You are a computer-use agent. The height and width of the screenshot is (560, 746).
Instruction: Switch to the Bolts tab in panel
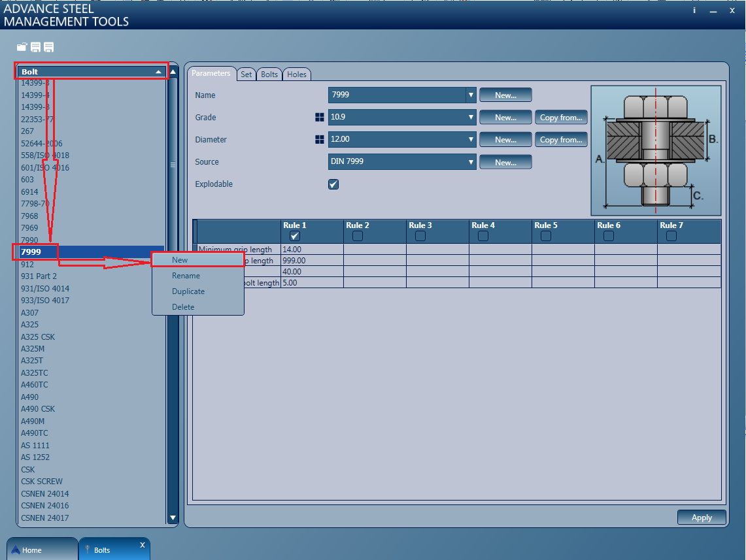[x=269, y=74]
